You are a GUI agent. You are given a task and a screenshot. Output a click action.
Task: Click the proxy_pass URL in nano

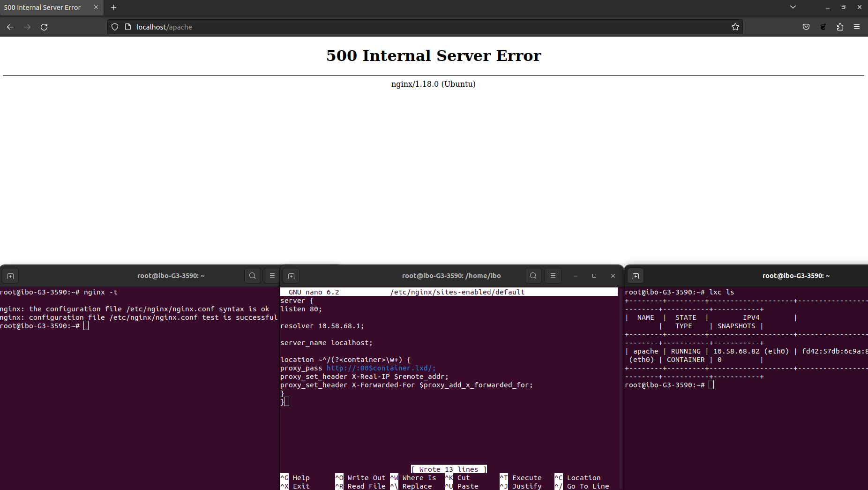coord(381,368)
